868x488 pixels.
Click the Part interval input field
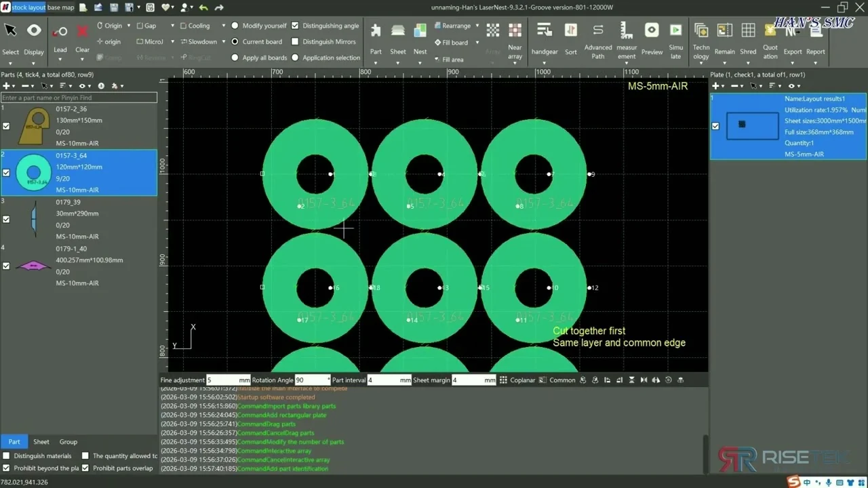(x=389, y=380)
